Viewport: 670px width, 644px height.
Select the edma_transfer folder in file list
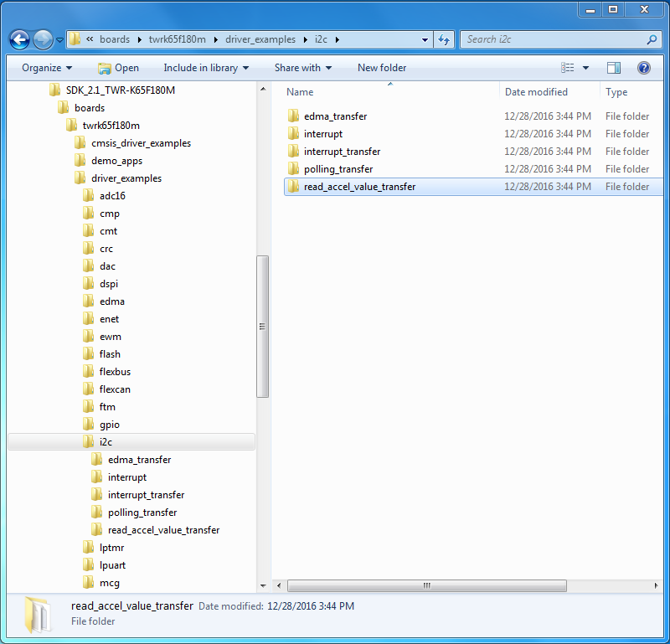(x=473, y=116)
